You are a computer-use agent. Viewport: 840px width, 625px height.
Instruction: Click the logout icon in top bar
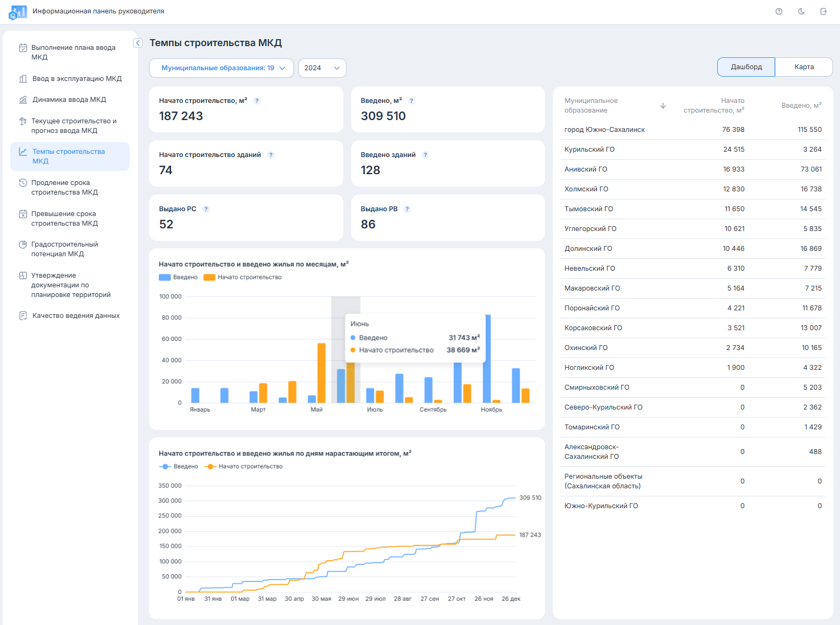click(824, 11)
